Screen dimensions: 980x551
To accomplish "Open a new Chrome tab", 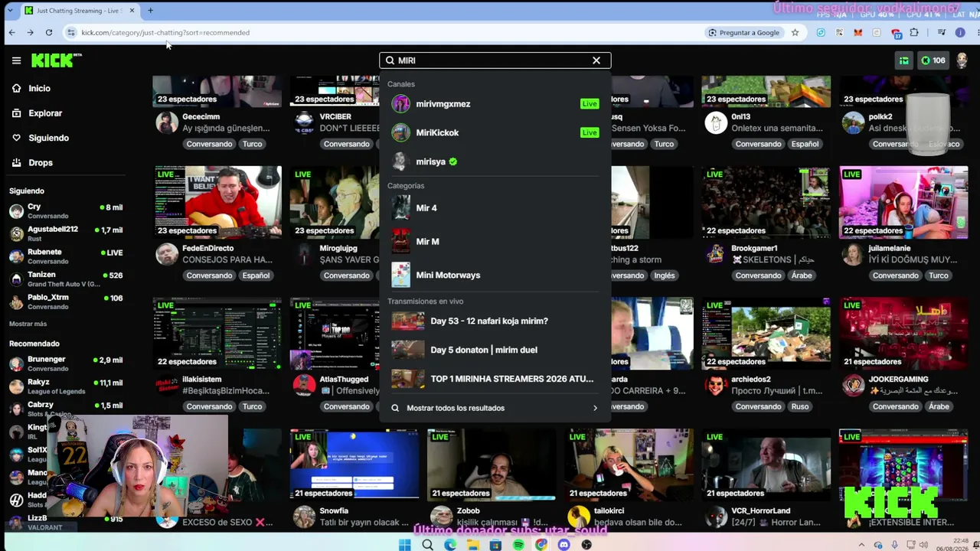I will point(150,11).
